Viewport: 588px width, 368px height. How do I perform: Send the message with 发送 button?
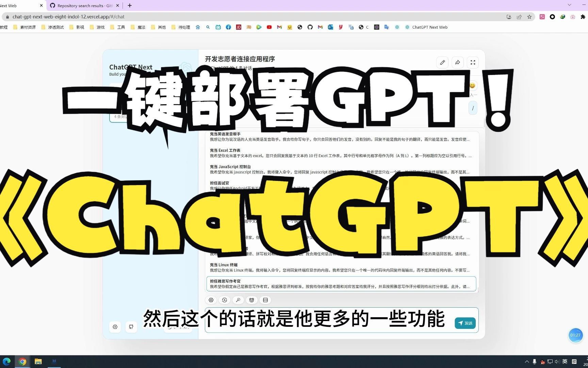tap(465, 323)
